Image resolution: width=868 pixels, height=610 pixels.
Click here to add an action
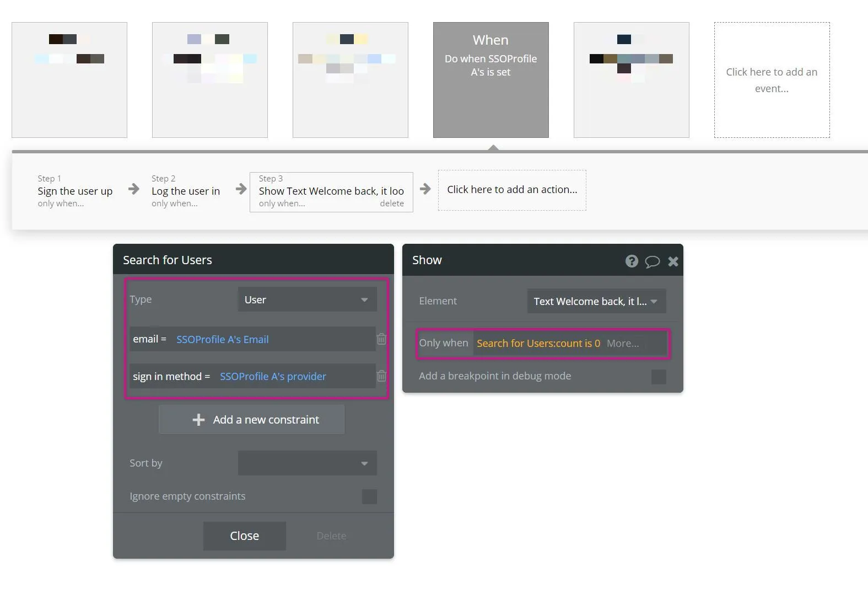coord(512,190)
